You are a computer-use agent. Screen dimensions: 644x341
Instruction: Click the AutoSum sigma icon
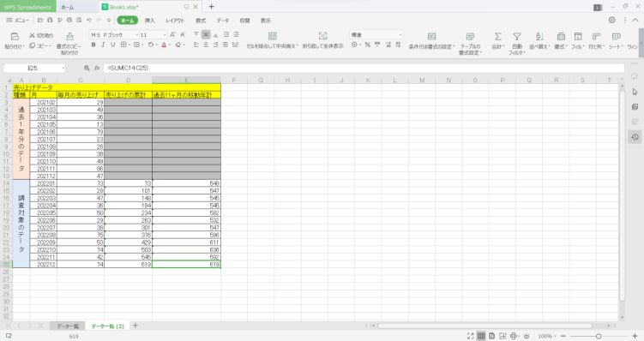click(497, 37)
